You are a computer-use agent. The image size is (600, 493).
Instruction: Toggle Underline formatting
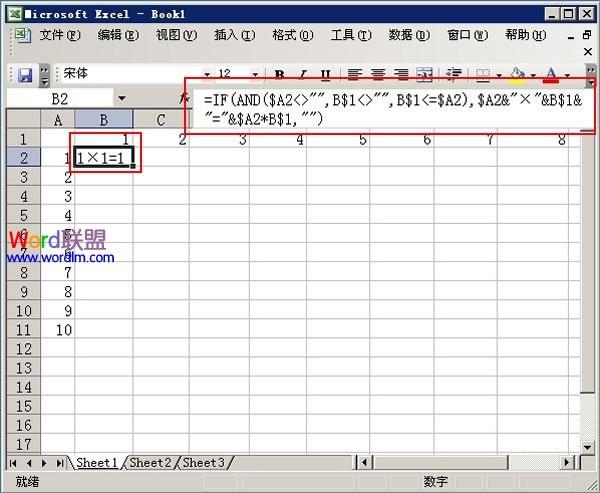[326, 74]
